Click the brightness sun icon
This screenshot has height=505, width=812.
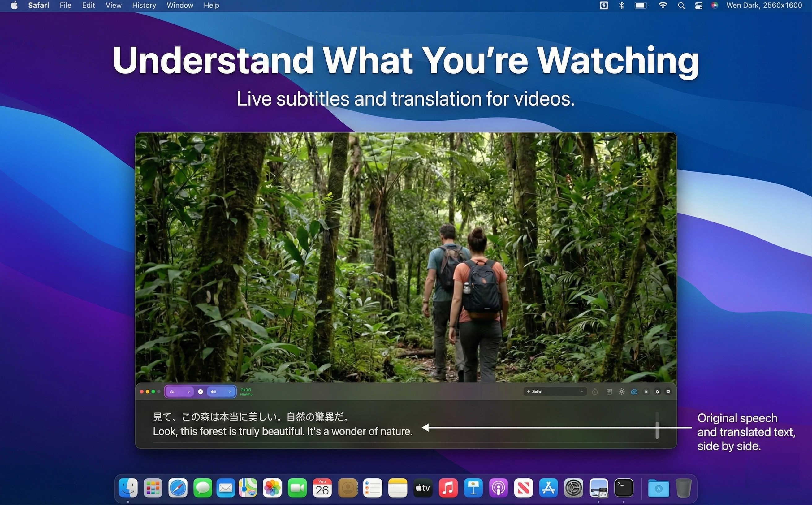point(621,391)
